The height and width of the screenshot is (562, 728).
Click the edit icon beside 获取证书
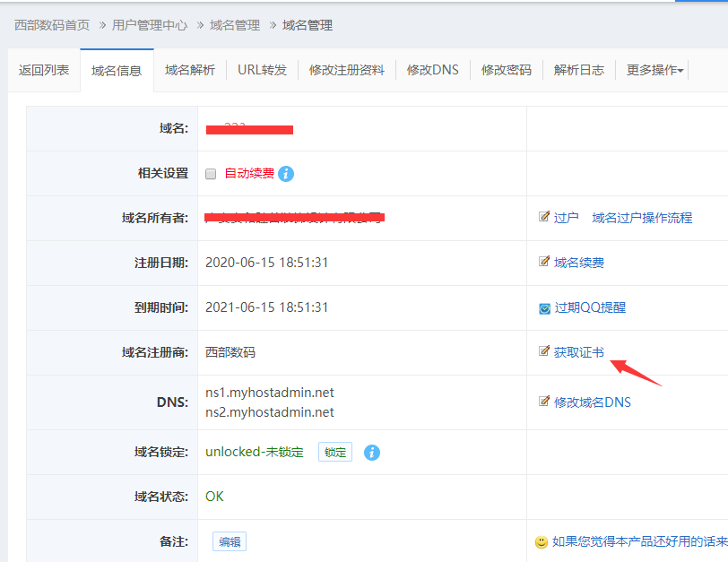[x=543, y=351]
